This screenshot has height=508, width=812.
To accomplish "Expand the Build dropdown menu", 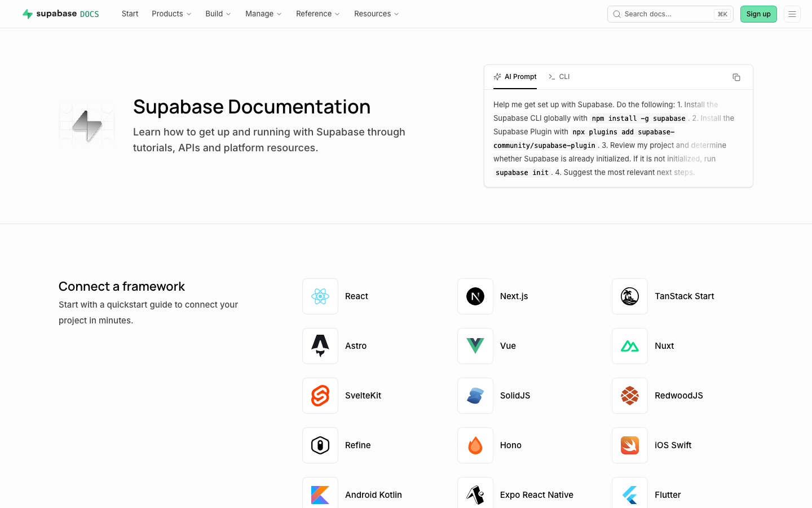I will coord(218,14).
